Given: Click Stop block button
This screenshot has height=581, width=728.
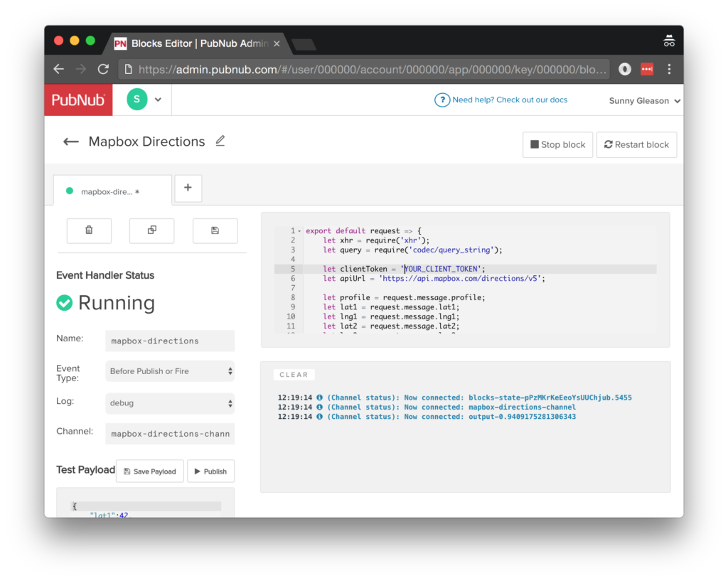Looking at the screenshot, I should (x=557, y=144).
